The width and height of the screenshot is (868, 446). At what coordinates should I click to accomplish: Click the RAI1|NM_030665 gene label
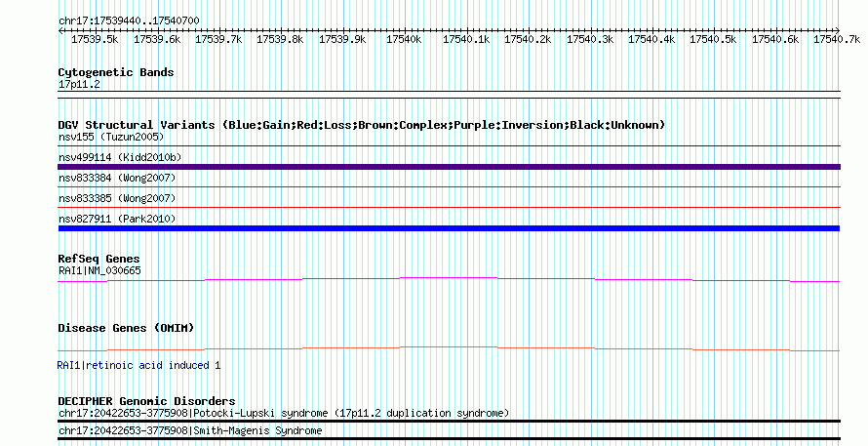click(x=99, y=271)
